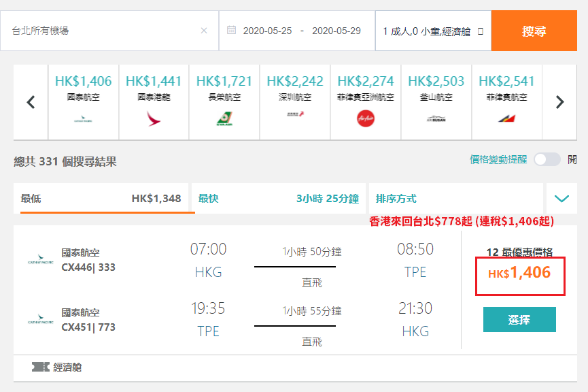Click the 08:50 arrival time
The height and width of the screenshot is (392, 588).
415,249
